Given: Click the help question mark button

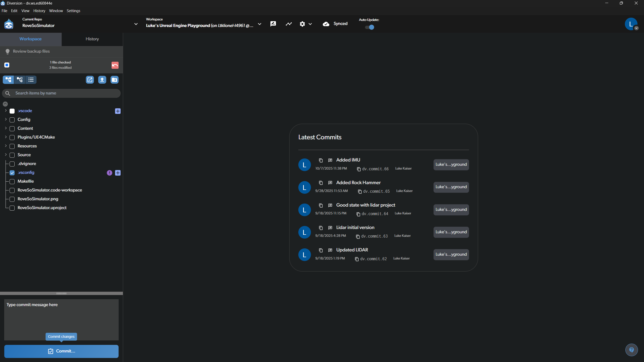Looking at the screenshot, I should tap(631, 350).
